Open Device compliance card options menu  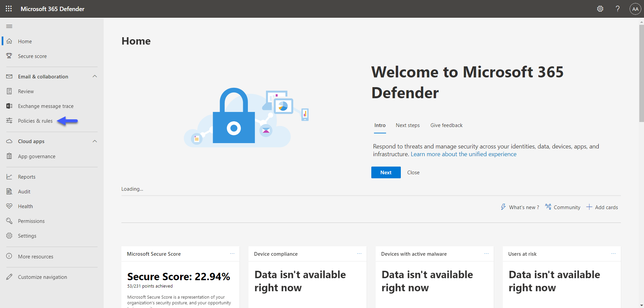coord(359,254)
